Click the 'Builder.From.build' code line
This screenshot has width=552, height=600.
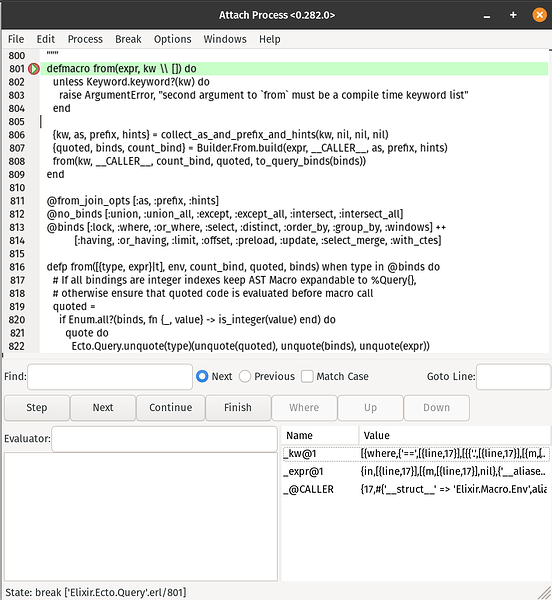coord(250,148)
